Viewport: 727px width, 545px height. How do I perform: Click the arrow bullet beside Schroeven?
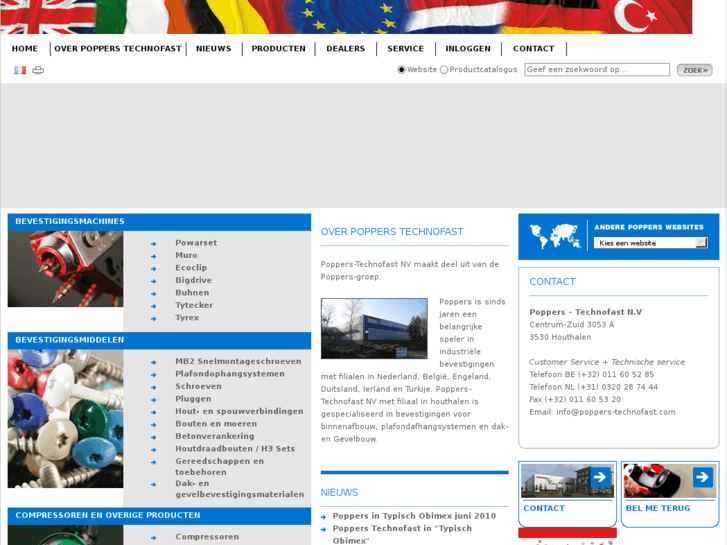(x=153, y=387)
